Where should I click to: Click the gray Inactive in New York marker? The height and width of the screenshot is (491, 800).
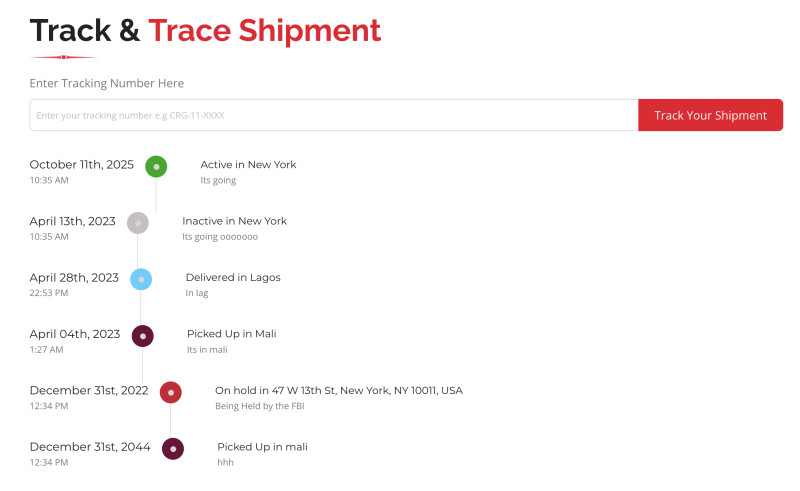click(x=138, y=223)
